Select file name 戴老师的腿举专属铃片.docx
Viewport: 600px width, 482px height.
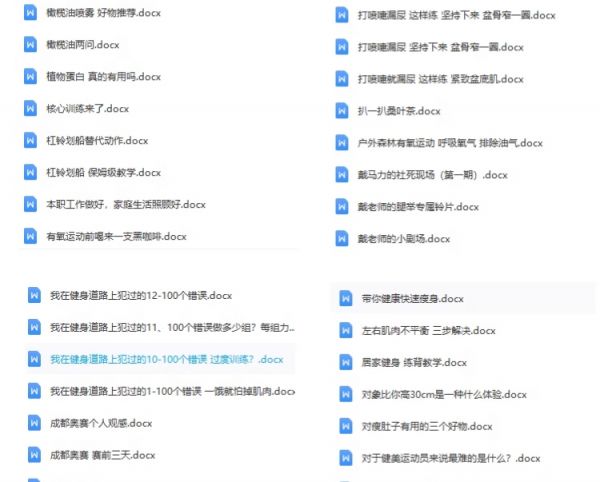point(418,207)
